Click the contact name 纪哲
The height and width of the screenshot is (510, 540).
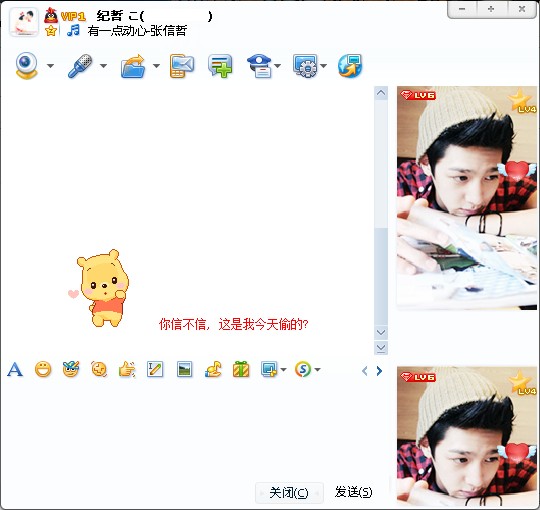pyautogui.click(x=110, y=16)
